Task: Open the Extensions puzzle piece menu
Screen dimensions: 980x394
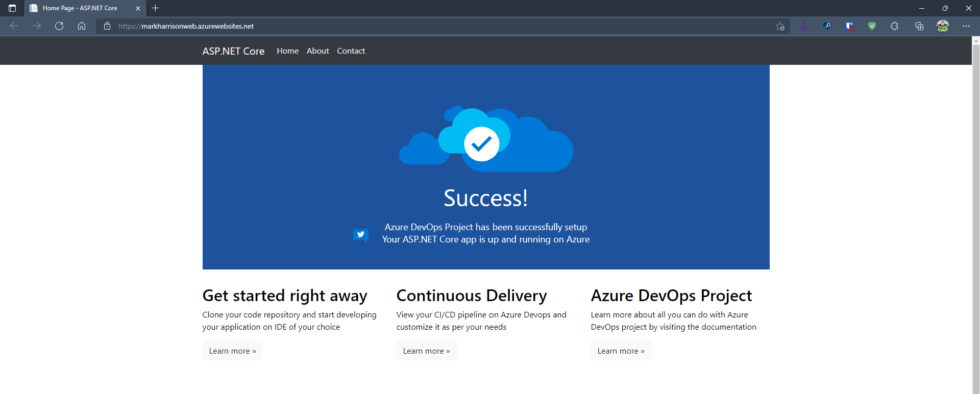Action: click(894, 26)
